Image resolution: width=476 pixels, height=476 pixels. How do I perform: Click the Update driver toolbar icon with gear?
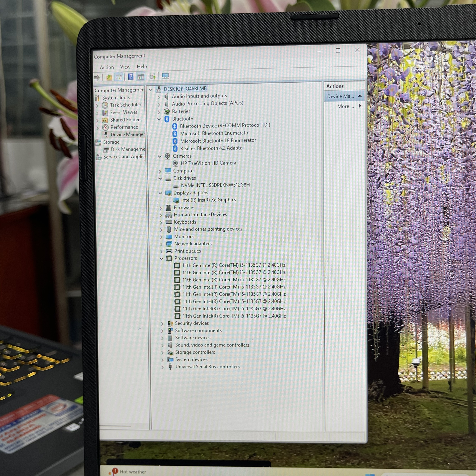pyautogui.click(x=152, y=77)
